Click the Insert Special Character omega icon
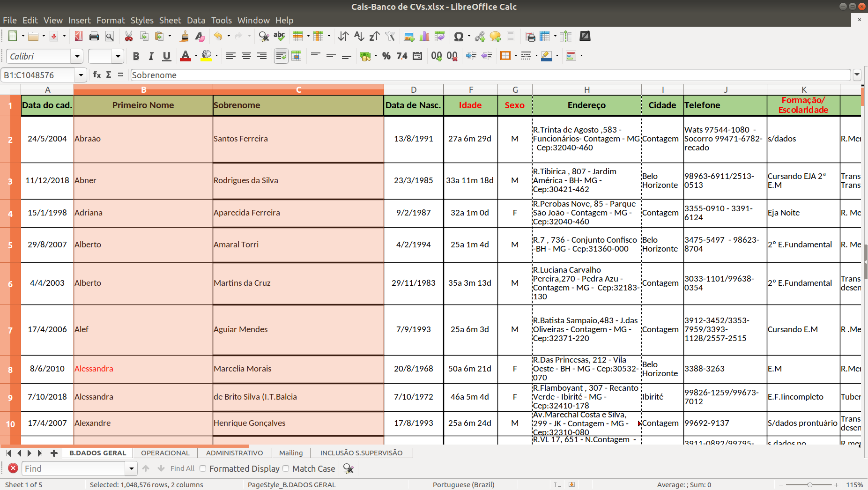The height and width of the screenshot is (490, 868). (x=459, y=37)
